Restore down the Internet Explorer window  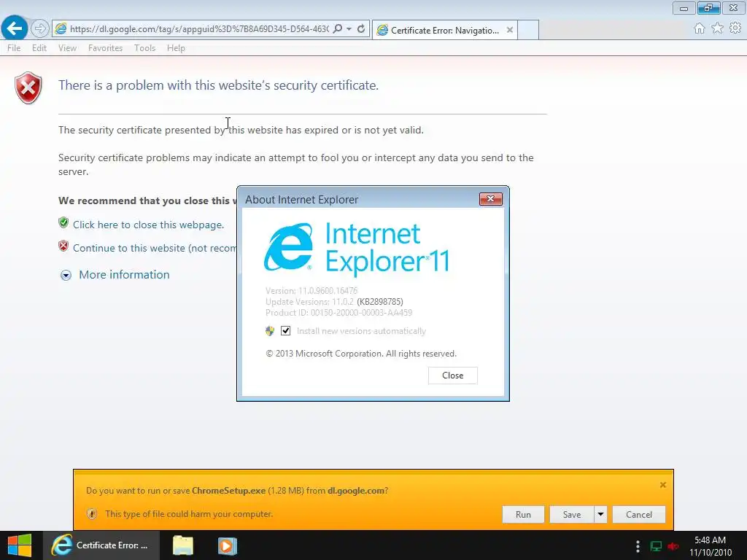coord(708,8)
